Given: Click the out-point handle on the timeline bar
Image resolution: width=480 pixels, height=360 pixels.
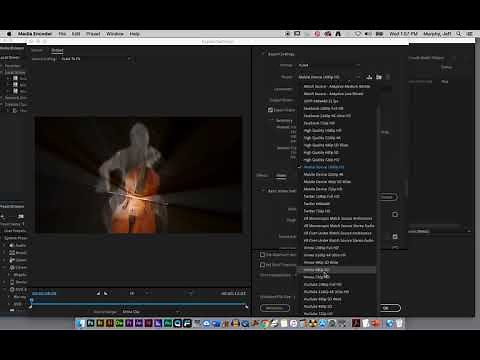Looking at the screenshot, I should 246,307.
